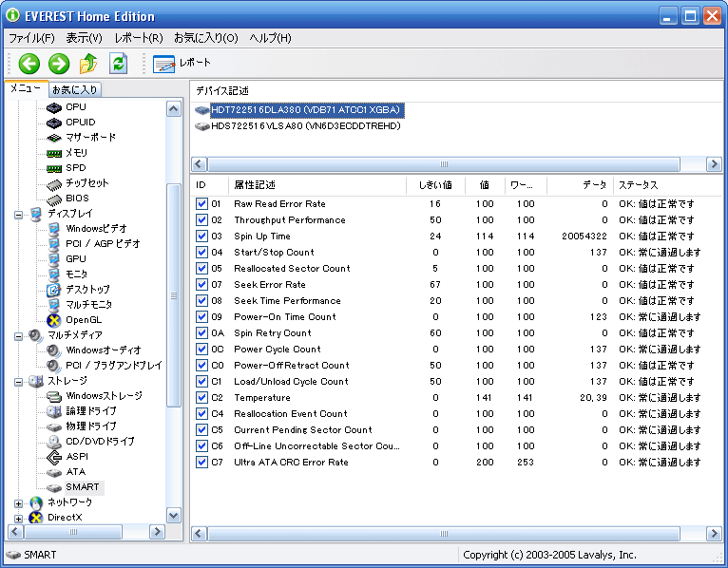Toggle the 03 Spin Up Time checkbox
Image resolution: width=728 pixels, height=568 pixels.
(x=202, y=237)
